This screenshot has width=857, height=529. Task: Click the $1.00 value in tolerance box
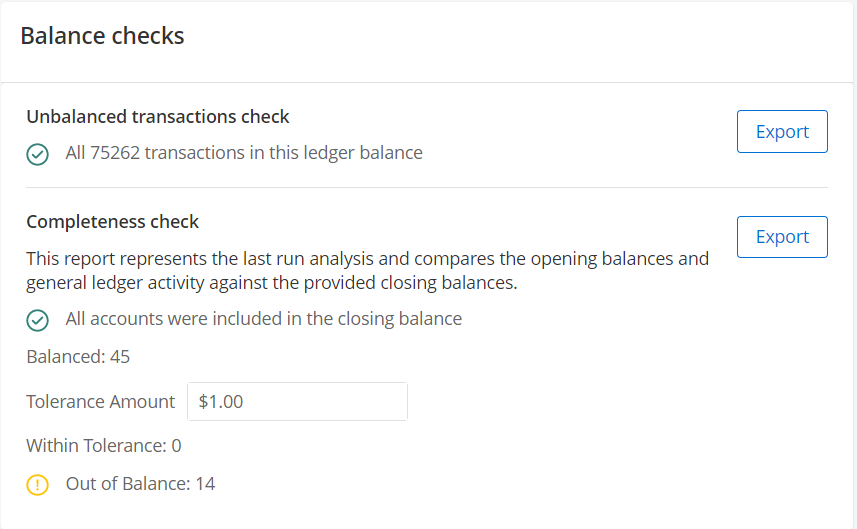[x=221, y=402]
